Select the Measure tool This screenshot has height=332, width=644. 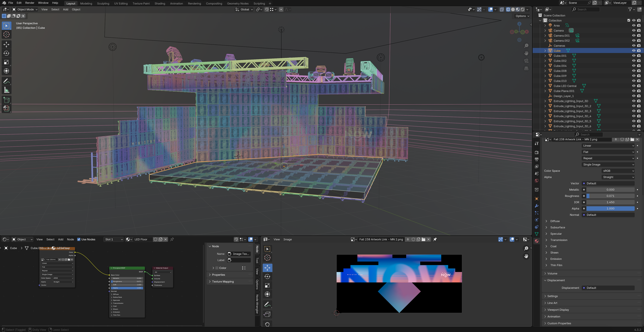pos(6,90)
